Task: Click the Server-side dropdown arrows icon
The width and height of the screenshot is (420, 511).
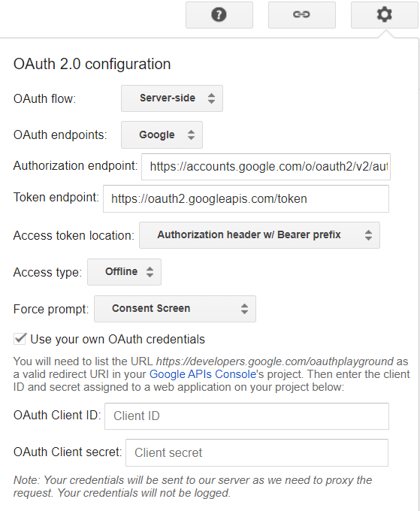Action: 211,98
